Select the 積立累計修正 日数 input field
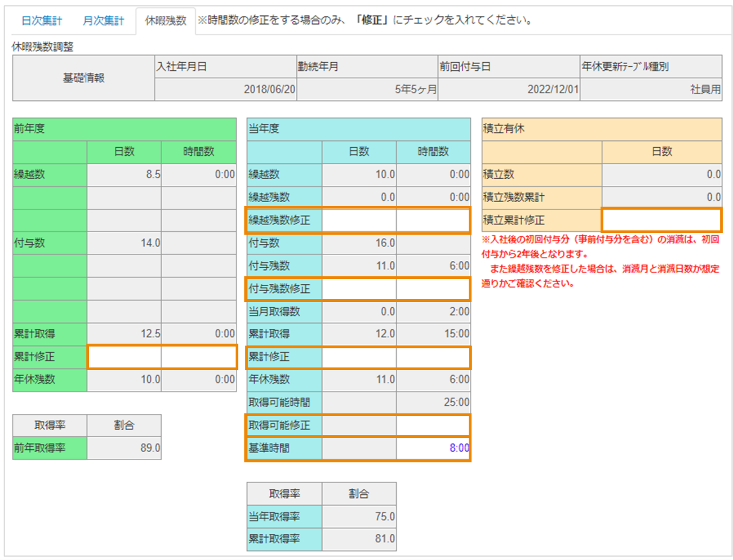This screenshot has width=733, height=560. click(x=661, y=220)
